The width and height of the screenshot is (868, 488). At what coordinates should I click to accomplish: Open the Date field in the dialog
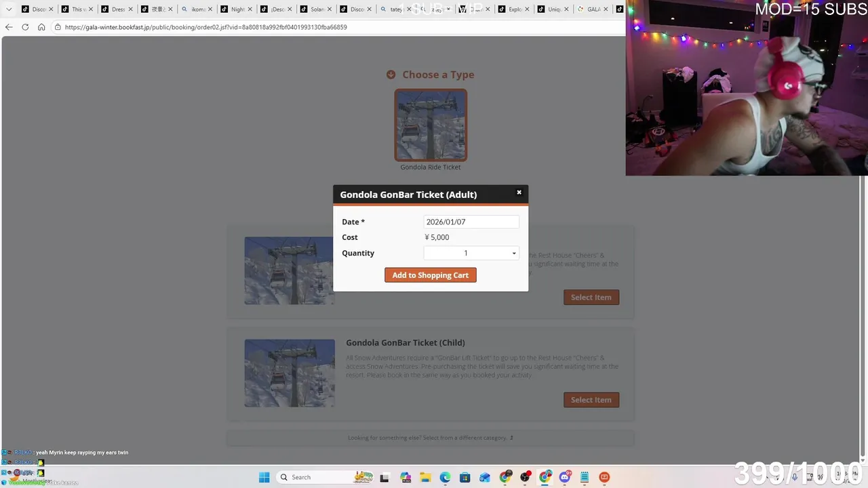[x=471, y=222]
